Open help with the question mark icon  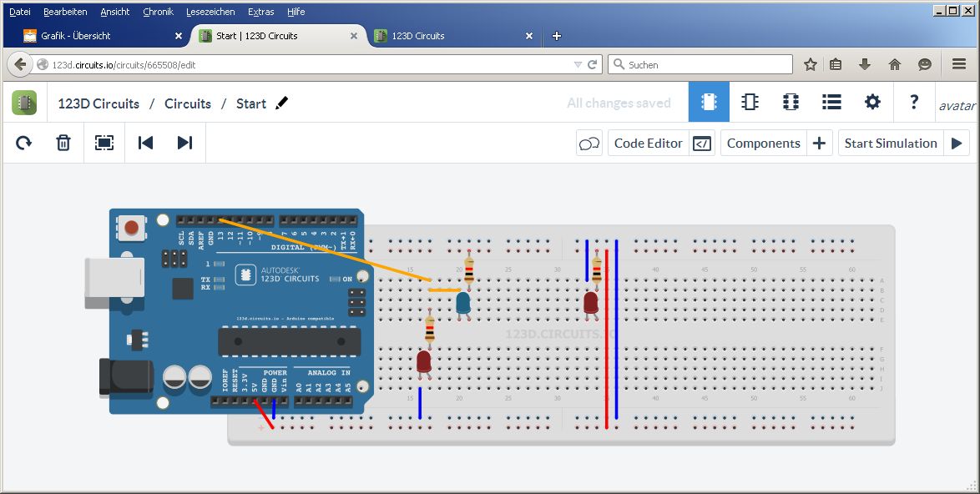tap(914, 102)
